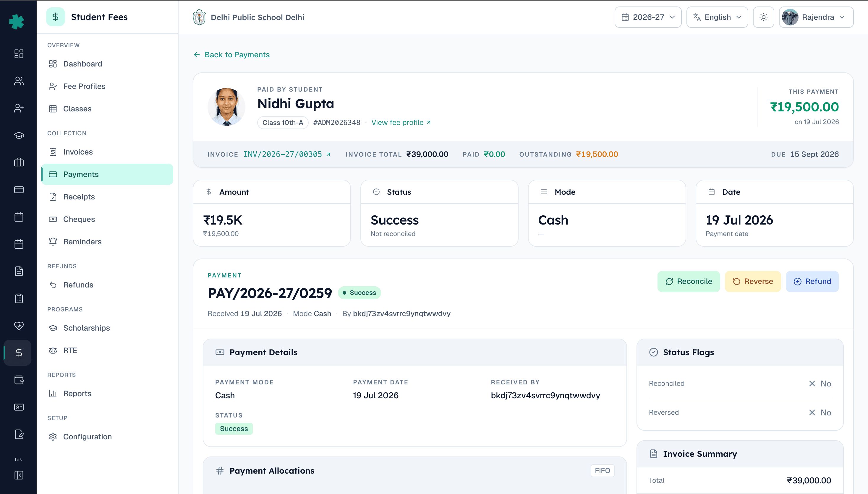Click the card icon in the left rail
This screenshot has width=868, height=494.
click(x=19, y=190)
